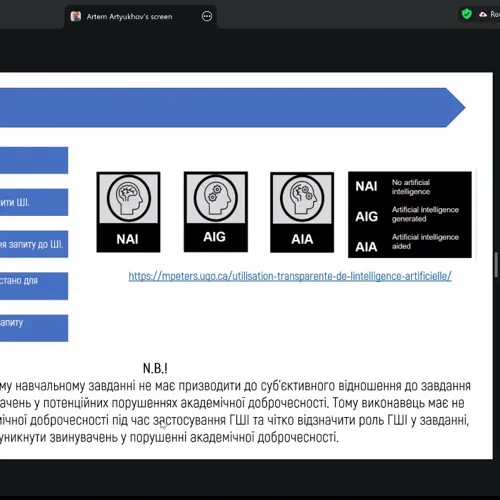Viewport: 500px width, 500px height.
Task: Click the blue box reading 'запиту до ШІ.'
Action: (34, 244)
